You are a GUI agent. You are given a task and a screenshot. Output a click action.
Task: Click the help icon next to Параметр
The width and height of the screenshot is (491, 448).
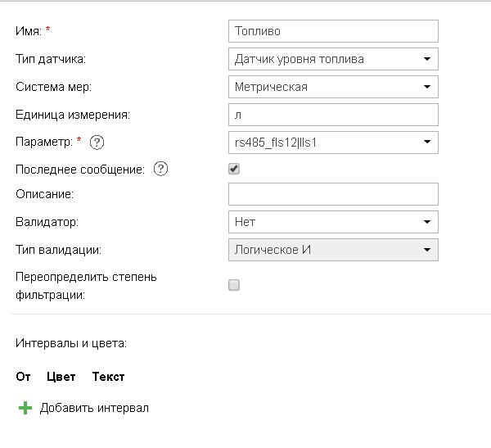coord(97,143)
